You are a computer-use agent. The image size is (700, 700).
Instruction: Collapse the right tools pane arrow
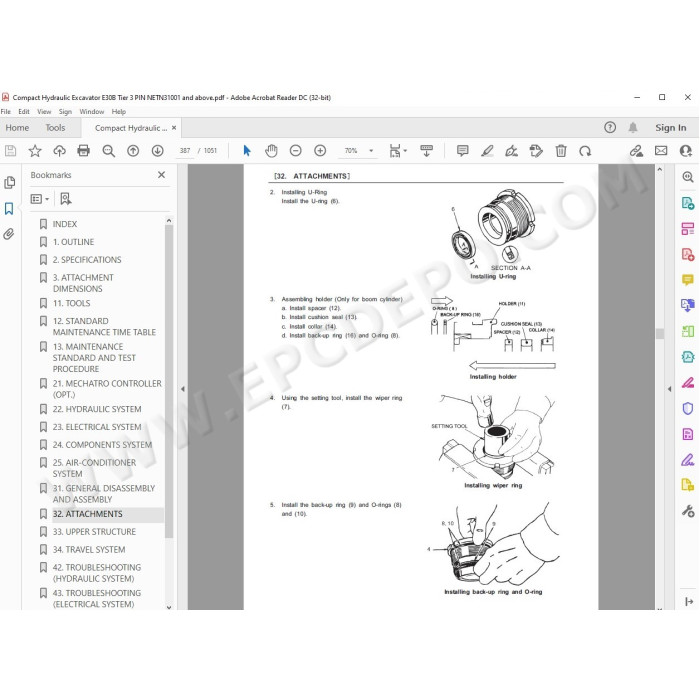(x=669, y=389)
